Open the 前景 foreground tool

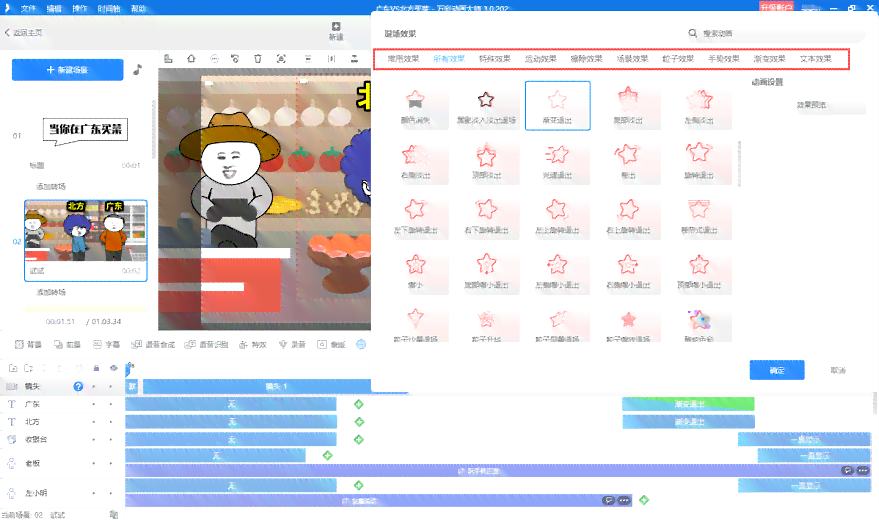point(67,345)
